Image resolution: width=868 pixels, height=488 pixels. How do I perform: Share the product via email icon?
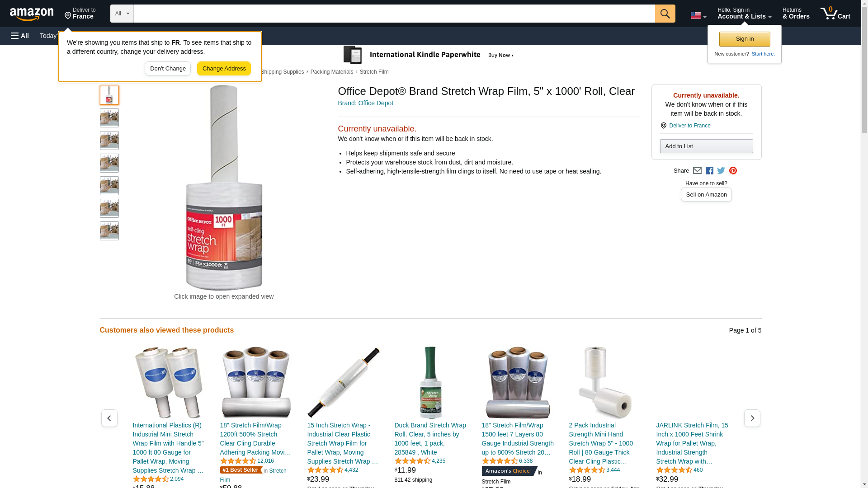(x=697, y=171)
